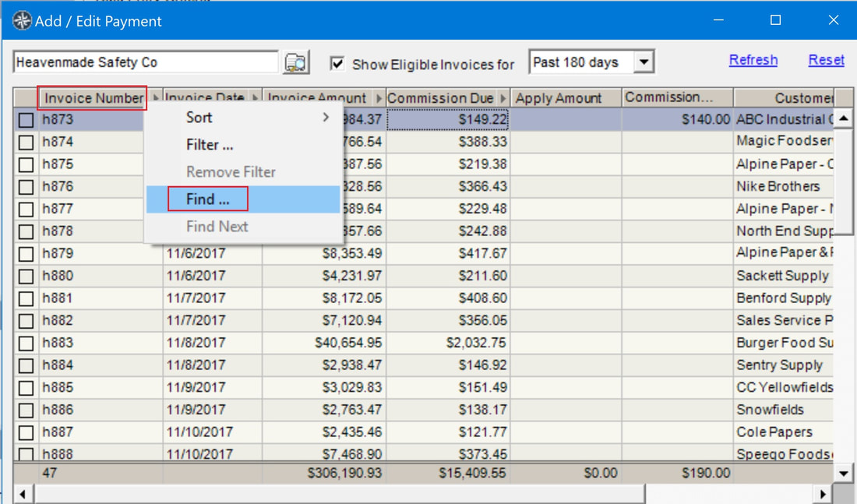Viewport: 857px width, 504px height.
Task: Click the 11/8/2017 date for h884
Action: click(x=213, y=365)
